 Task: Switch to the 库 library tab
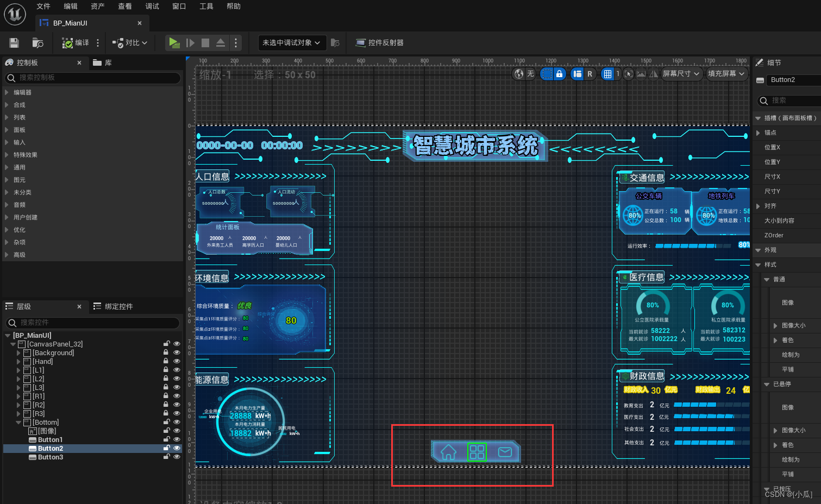pos(103,63)
